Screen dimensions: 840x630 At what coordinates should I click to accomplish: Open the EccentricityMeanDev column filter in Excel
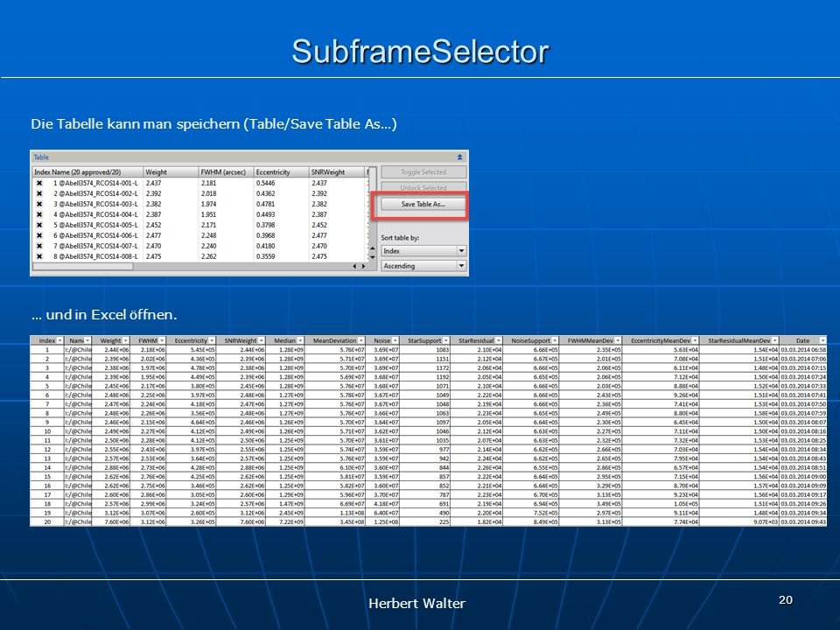pyautogui.click(x=695, y=340)
